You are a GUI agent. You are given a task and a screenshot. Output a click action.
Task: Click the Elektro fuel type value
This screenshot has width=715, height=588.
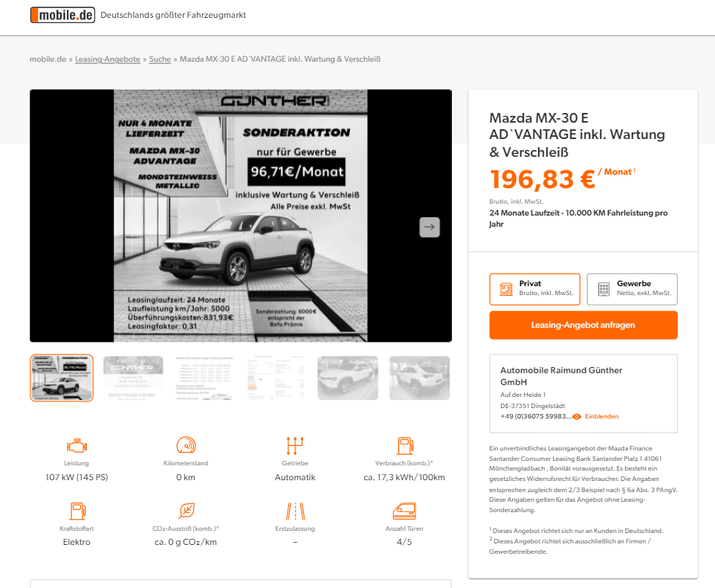click(77, 542)
